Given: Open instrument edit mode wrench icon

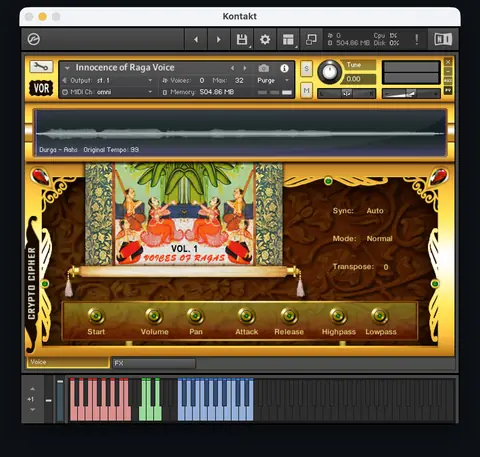Looking at the screenshot, I should 41,67.
